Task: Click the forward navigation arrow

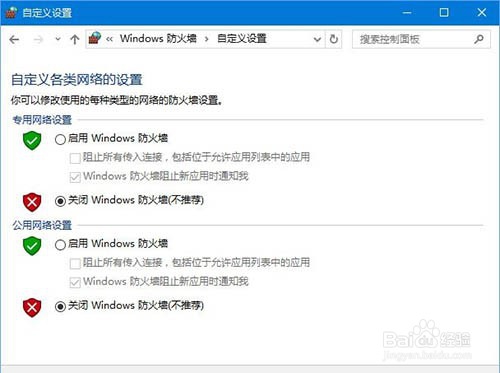Action: [39, 40]
